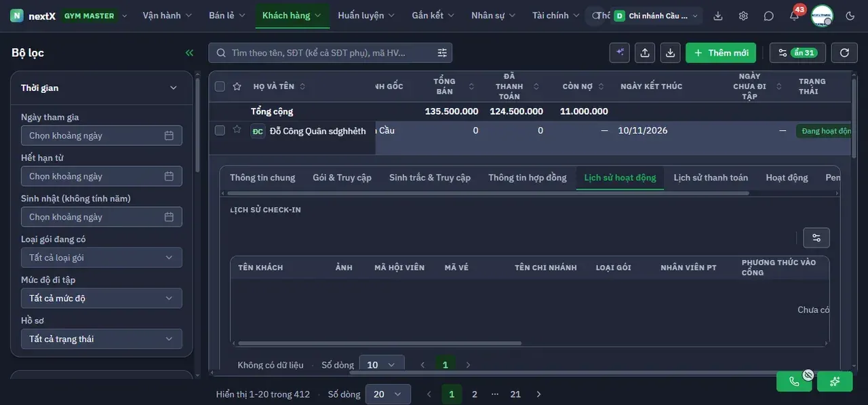Open the notifications bell showing 43
Screen dimensions: 868x405
click(x=794, y=16)
